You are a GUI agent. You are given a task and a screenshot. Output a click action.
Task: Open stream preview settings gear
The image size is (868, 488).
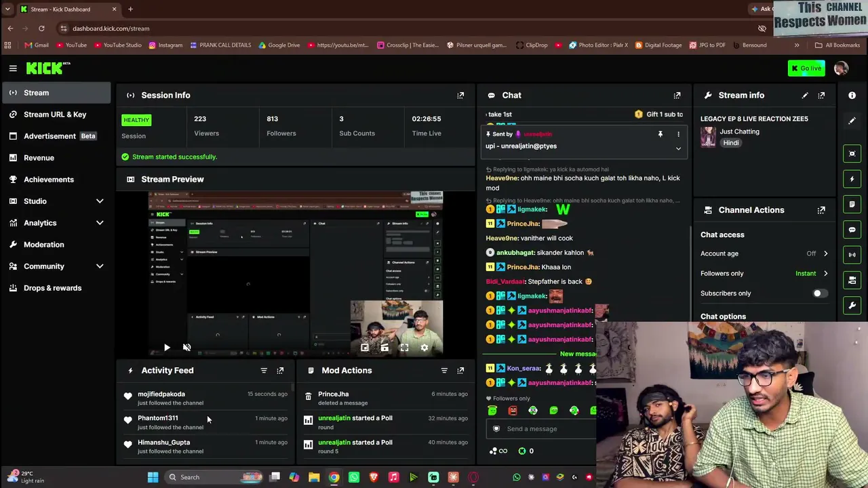click(425, 348)
